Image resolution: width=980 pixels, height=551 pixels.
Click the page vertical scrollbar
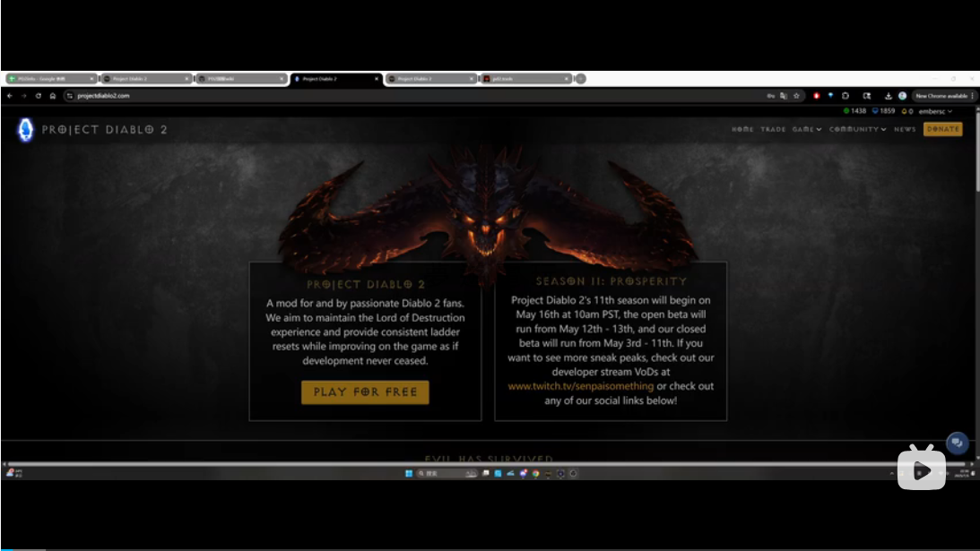(976, 150)
